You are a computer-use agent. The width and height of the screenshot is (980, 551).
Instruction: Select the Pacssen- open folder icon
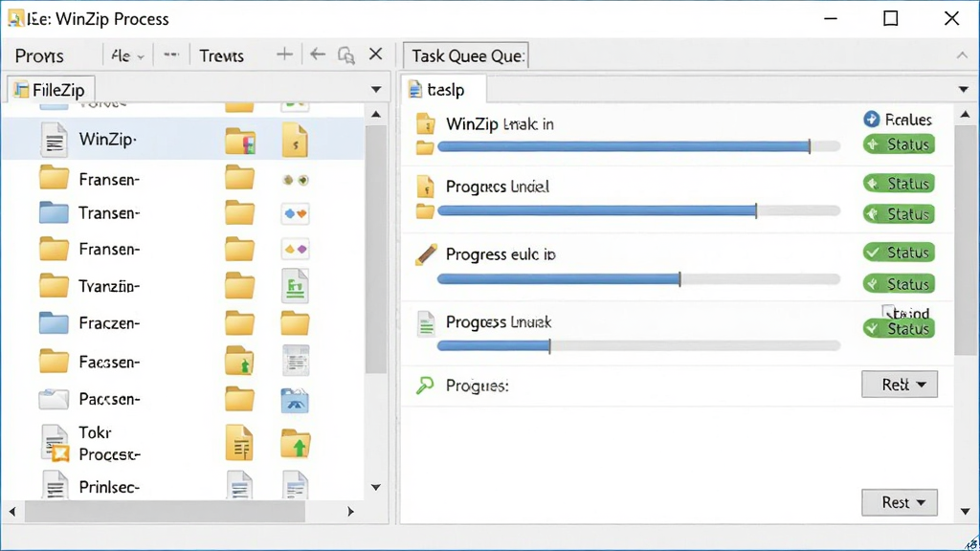[54, 399]
